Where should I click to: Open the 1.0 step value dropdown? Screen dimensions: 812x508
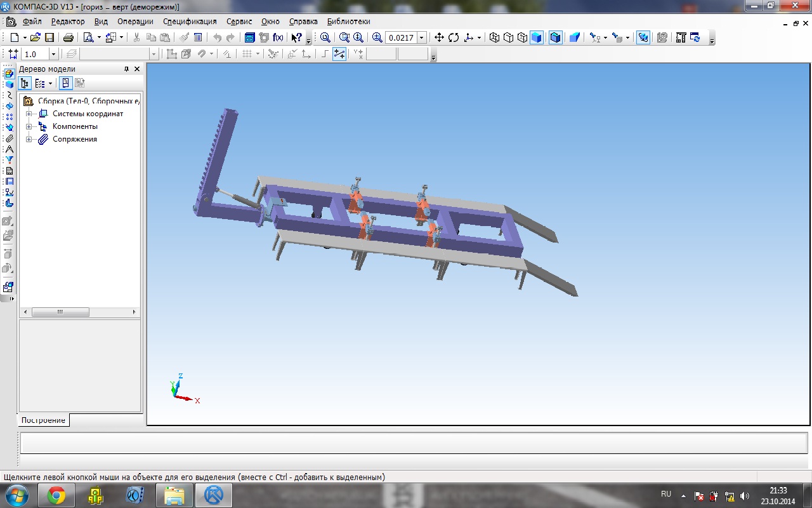(x=53, y=54)
